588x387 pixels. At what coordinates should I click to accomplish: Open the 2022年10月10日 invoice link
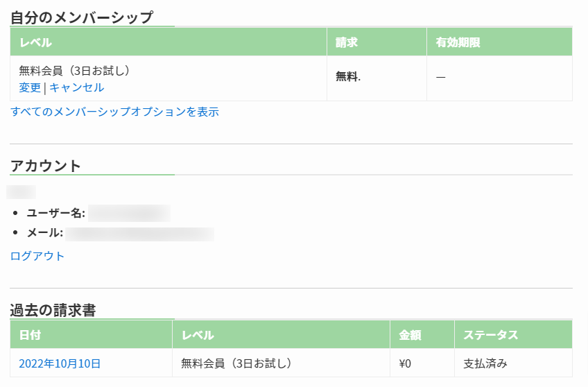coord(60,363)
